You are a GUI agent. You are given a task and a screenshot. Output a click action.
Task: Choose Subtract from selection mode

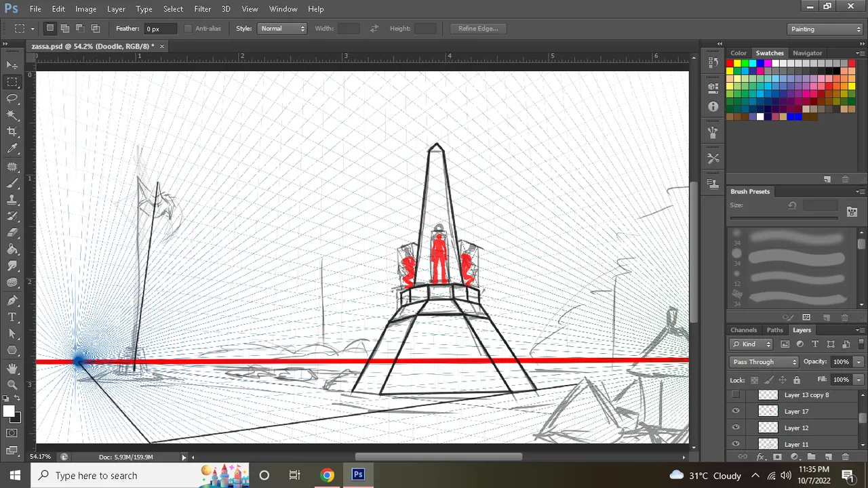80,28
